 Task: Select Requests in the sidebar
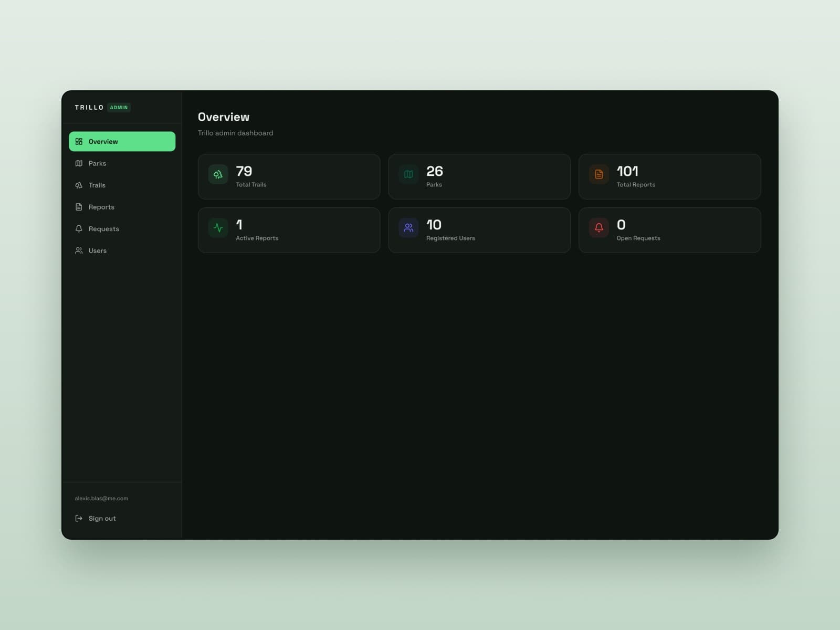(122, 229)
